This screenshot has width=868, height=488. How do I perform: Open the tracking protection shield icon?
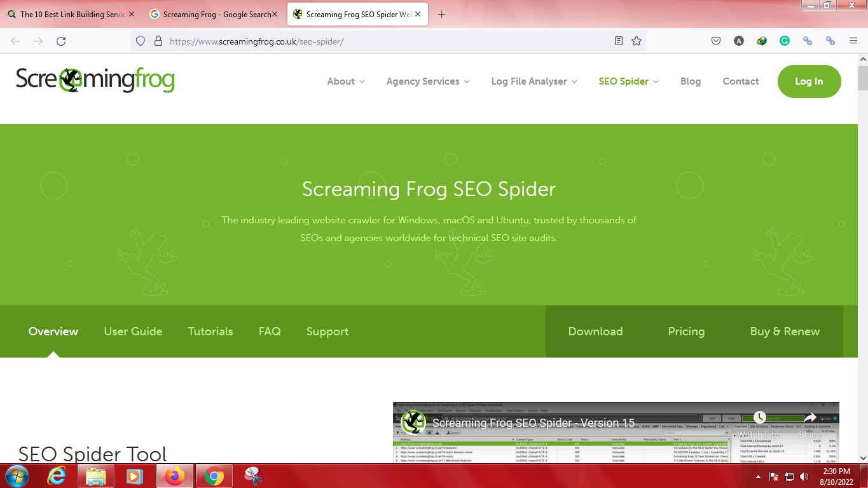141,41
